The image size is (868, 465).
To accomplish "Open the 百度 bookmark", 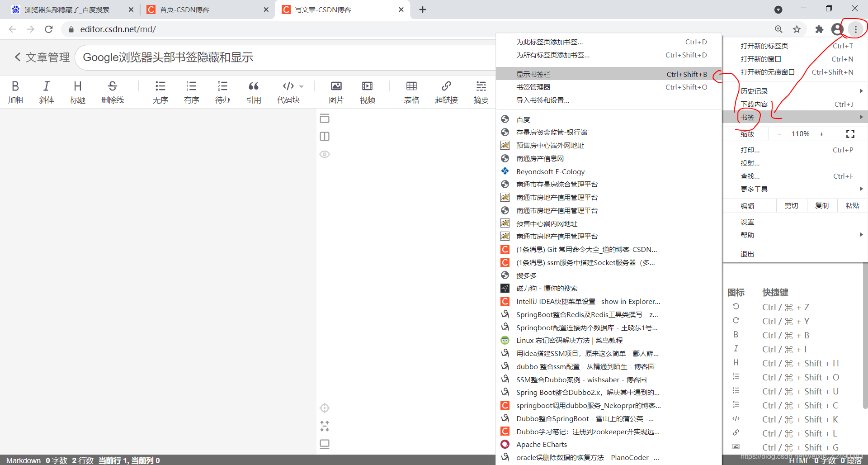I will (609, 119).
